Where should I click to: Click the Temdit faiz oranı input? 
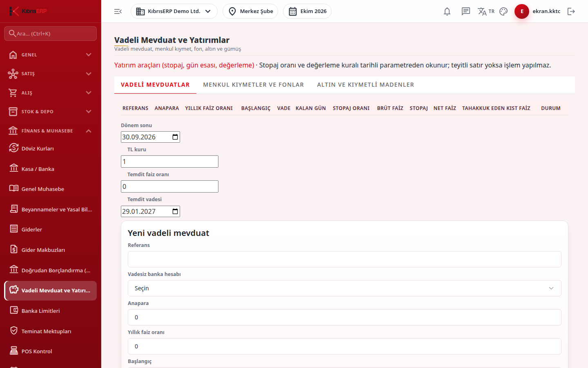(x=169, y=186)
